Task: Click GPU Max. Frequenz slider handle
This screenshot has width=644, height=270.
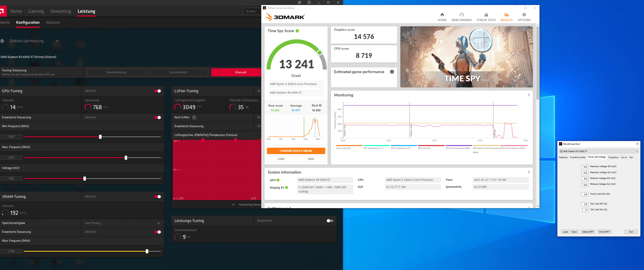Action: pos(126,158)
